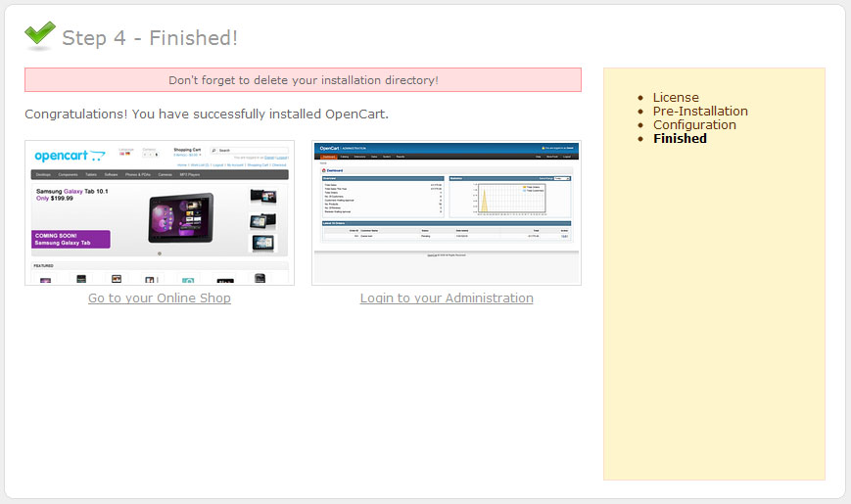
Task: Click the Galaxy tablet image in shop preview
Action: tap(179, 217)
